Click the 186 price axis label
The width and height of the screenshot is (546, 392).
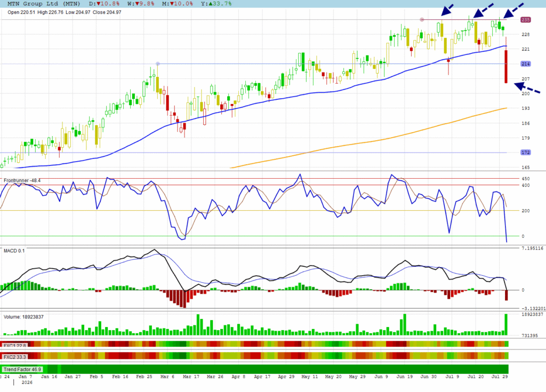pos(525,123)
